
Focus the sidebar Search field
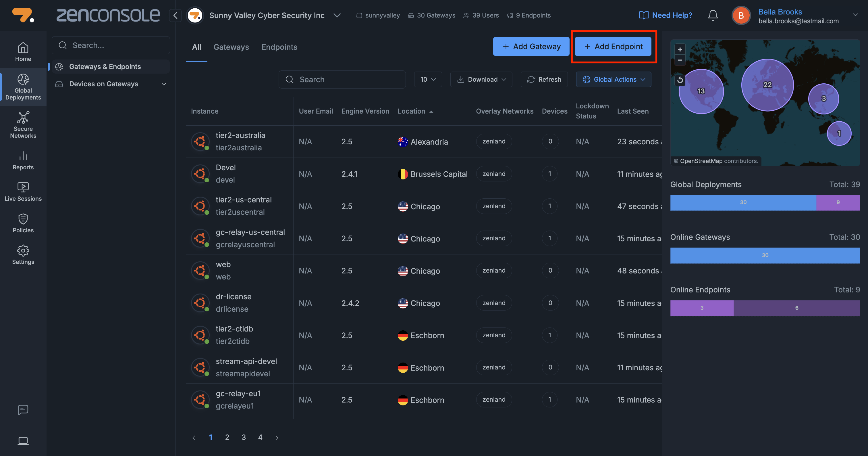pyautogui.click(x=111, y=45)
